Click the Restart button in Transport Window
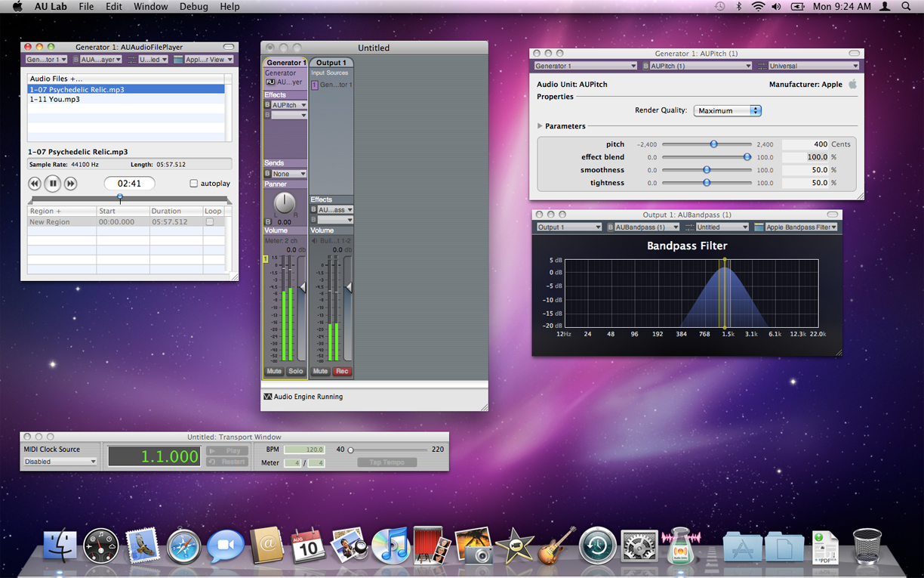Screen dimensions: 924x578 226,462
